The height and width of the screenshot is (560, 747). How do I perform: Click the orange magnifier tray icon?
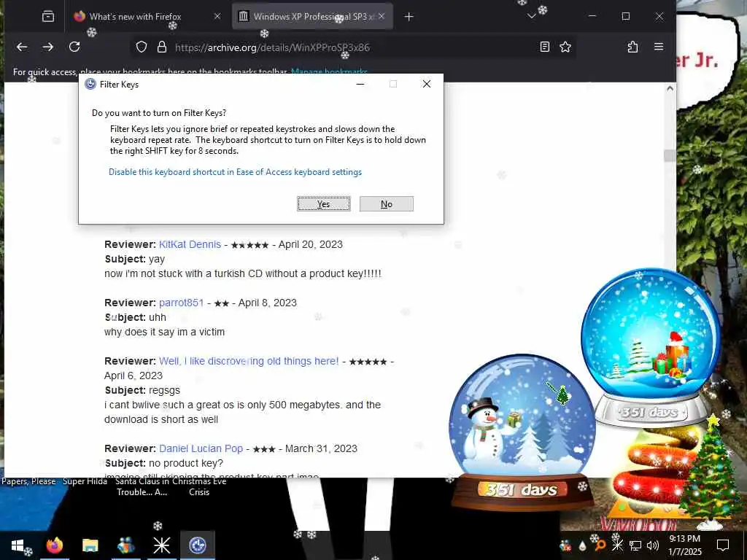pyautogui.click(x=600, y=545)
